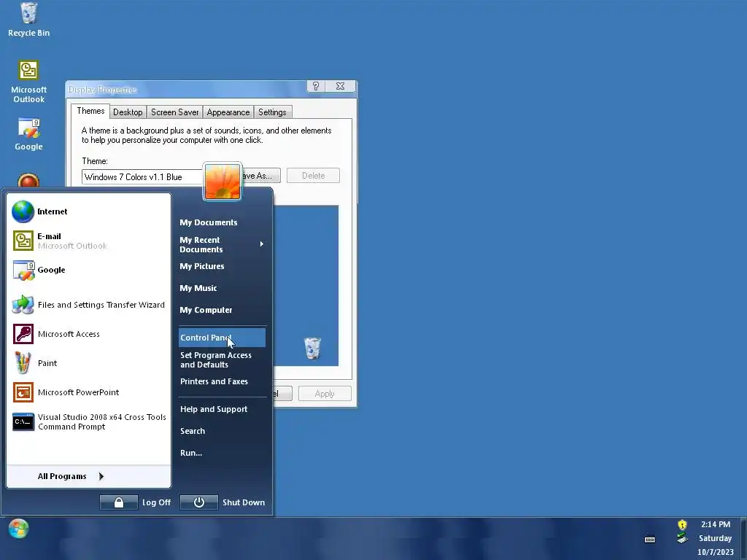Click the user account flower picture
This screenshot has width=747, height=560.
pyautogui.click(x=222, y=182)
